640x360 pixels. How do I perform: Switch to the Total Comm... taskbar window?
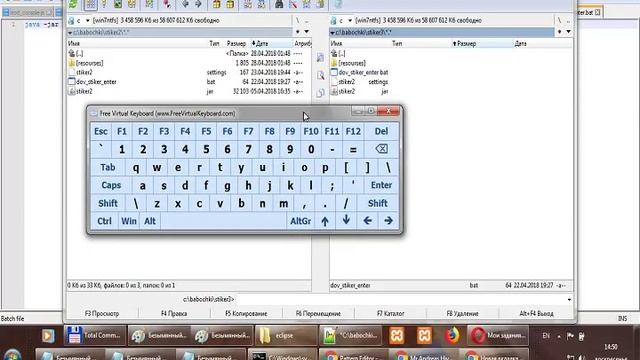[x=95, y=336]
